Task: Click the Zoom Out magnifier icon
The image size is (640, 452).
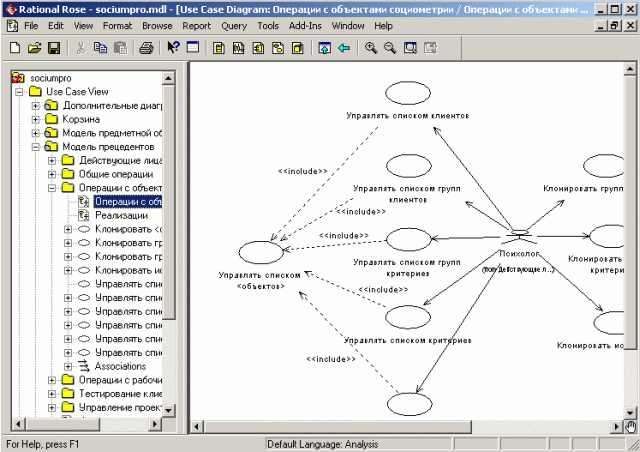Action: (389, 47)
